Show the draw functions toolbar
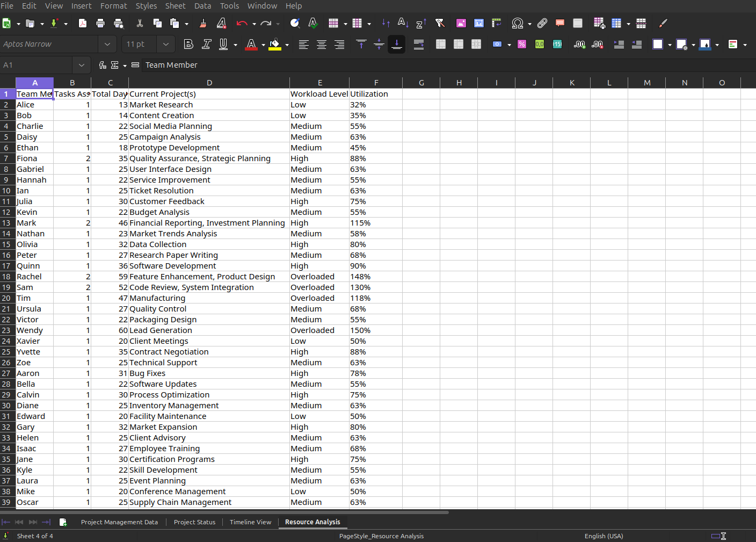 point(663,23)
